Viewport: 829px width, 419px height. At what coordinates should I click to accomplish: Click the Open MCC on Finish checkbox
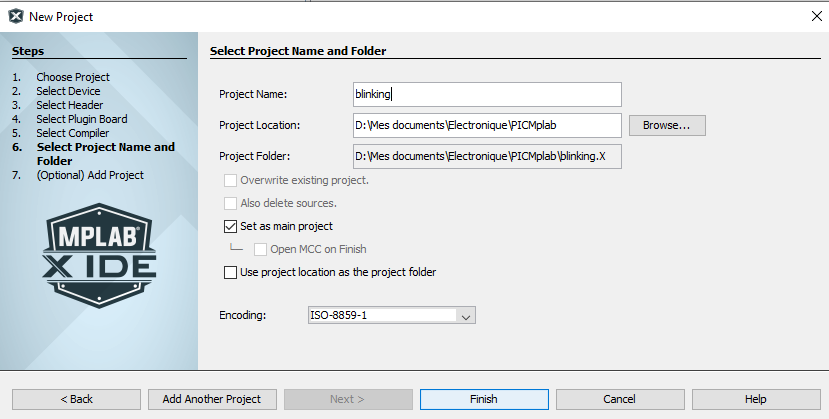tap(260, 249)
